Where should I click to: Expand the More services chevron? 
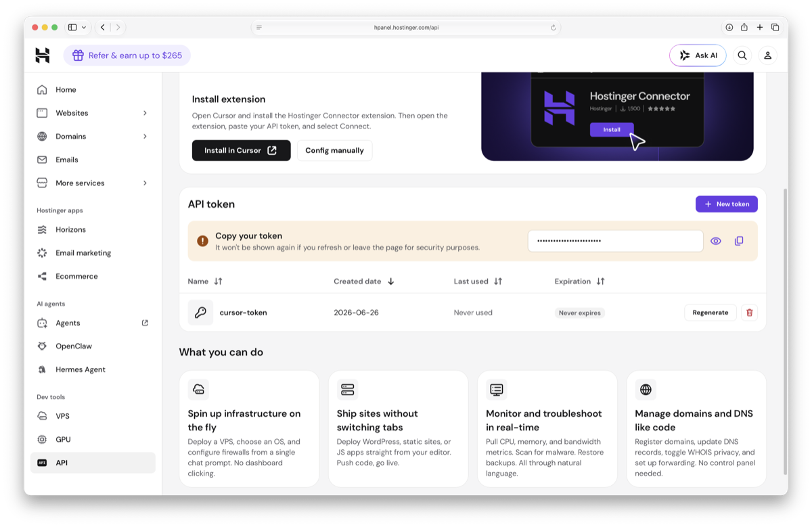[145, 183]
